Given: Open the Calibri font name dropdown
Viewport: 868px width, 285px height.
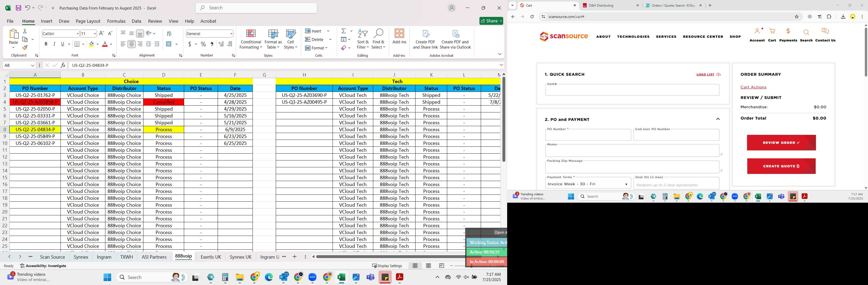Looking at the screenshot, I should (77, 34).
